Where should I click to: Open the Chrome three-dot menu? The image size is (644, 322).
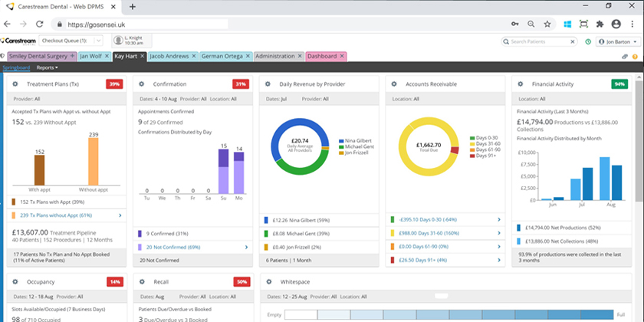[632, 25]
